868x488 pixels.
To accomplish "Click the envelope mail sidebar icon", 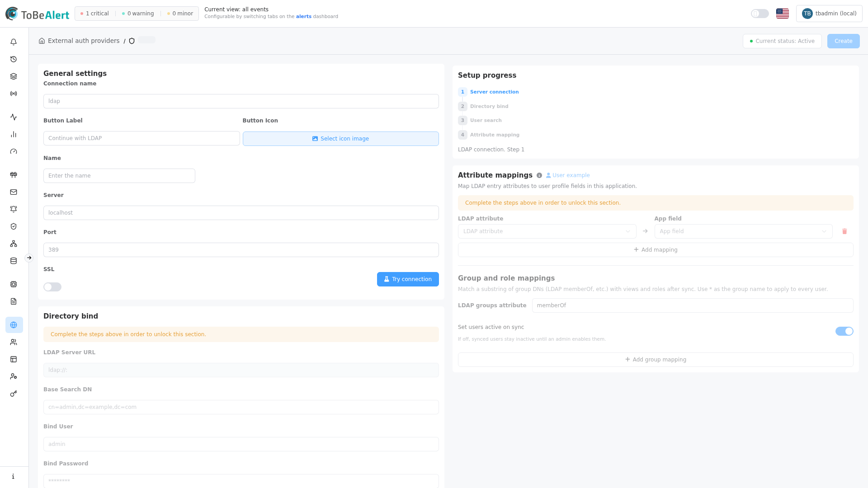I will click(x=14, y=192).
